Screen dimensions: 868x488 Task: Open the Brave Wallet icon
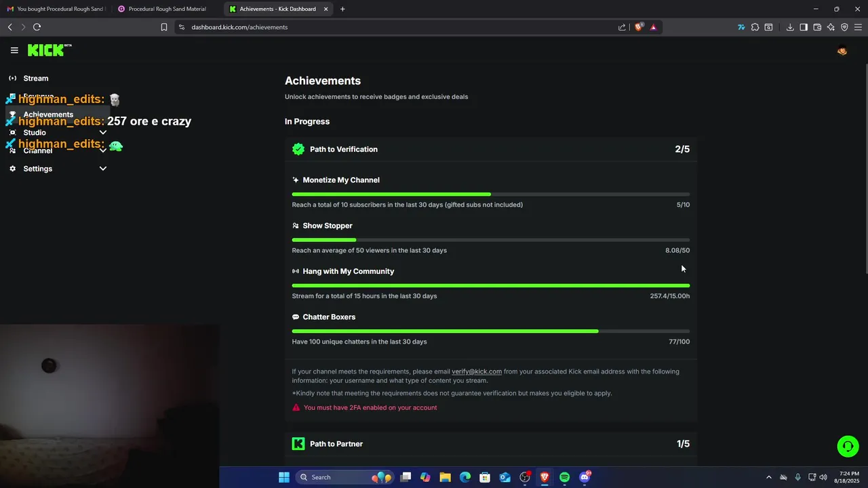[x=817, y=27]
